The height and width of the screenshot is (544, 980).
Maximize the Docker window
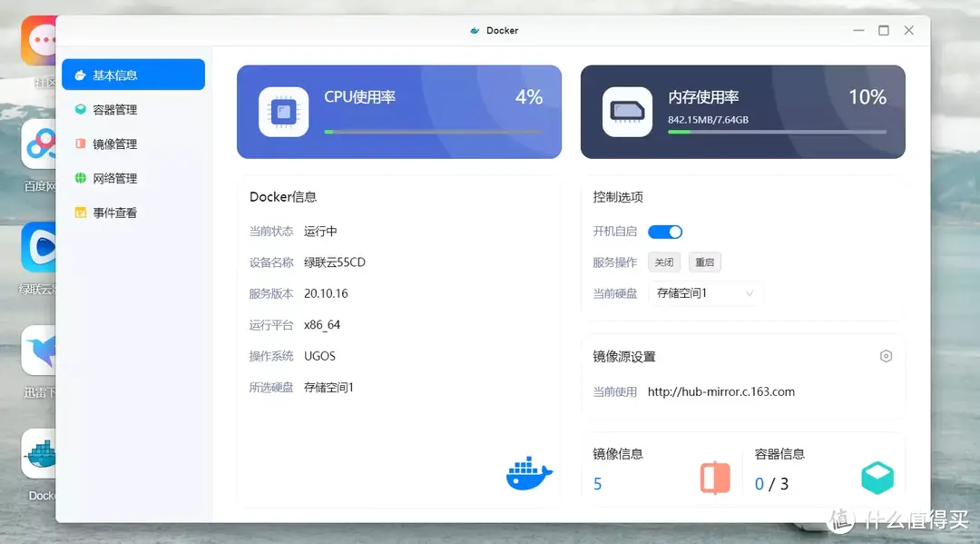884,30
